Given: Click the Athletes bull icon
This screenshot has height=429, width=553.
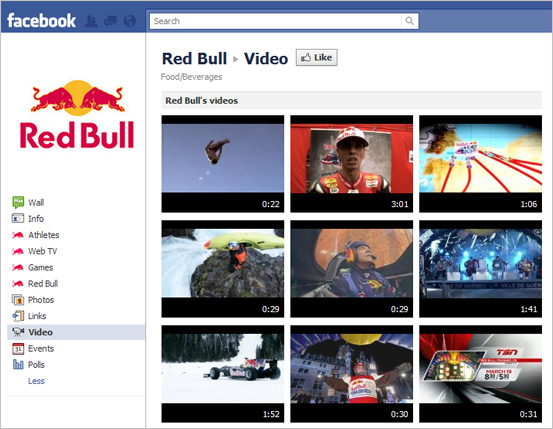Looking at the screenshot, I should pyautogui.click(x=18, y=235).
